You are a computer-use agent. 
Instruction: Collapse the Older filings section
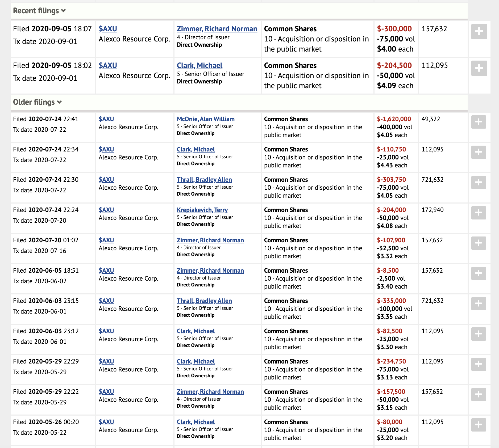coord(37,102)
